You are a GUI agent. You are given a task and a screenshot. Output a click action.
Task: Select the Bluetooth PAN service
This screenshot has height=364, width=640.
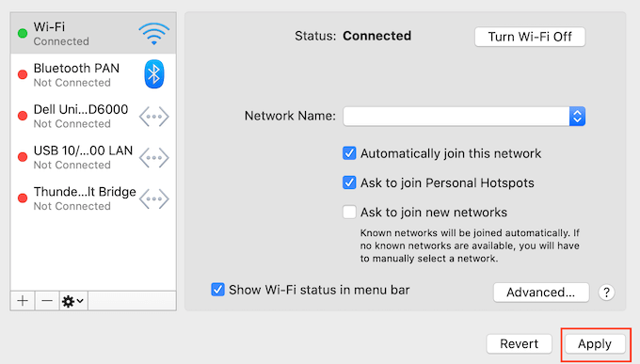[x=93, y=74]
